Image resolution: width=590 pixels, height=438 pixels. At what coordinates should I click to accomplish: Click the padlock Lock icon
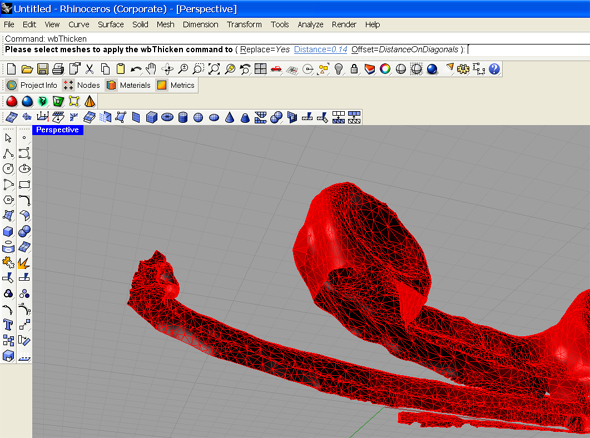(x=354, y=69)
